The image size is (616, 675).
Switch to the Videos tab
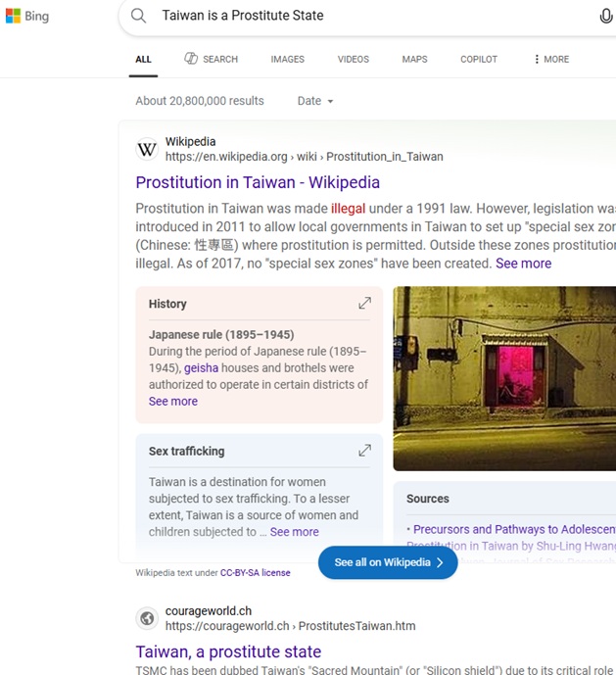pyautogui.click(x=354, y=59)
